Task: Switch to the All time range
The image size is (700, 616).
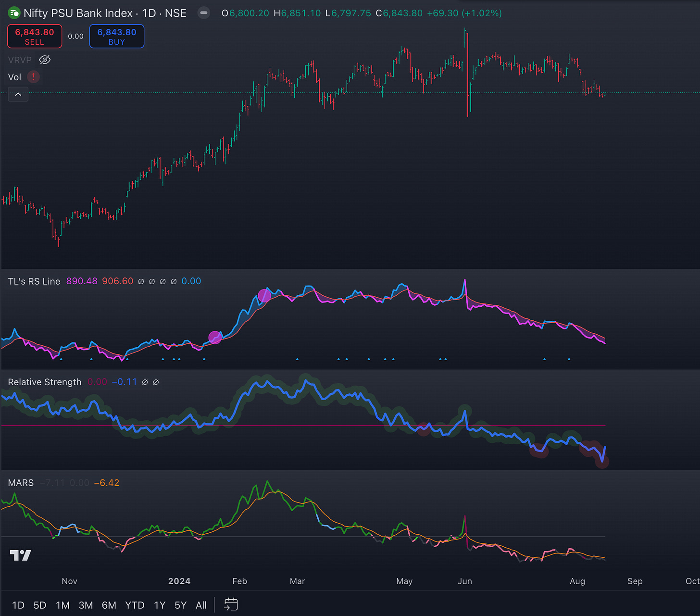Action: click(201, 605)
